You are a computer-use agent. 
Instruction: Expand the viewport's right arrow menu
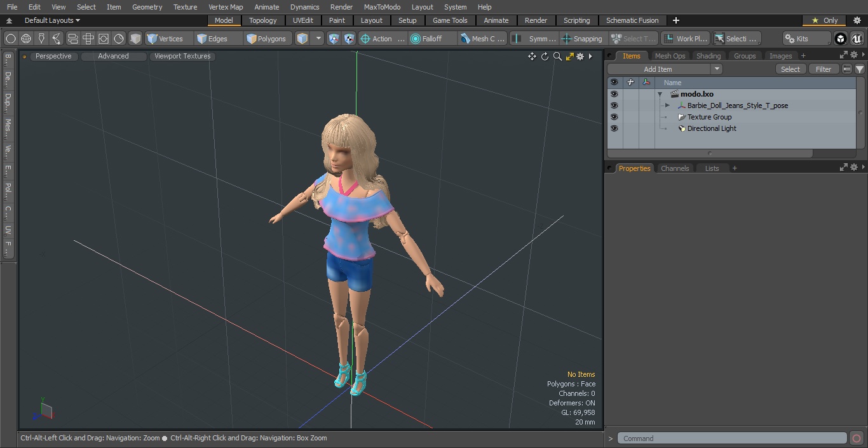pyautogui.click(x=591, y=57)
